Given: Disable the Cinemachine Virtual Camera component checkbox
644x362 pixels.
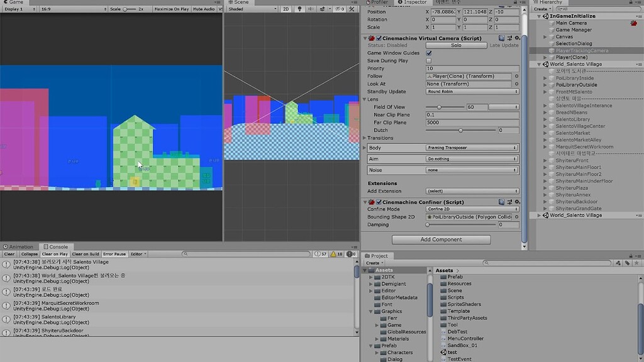Looking at the screenshot, I should [379, 38].
